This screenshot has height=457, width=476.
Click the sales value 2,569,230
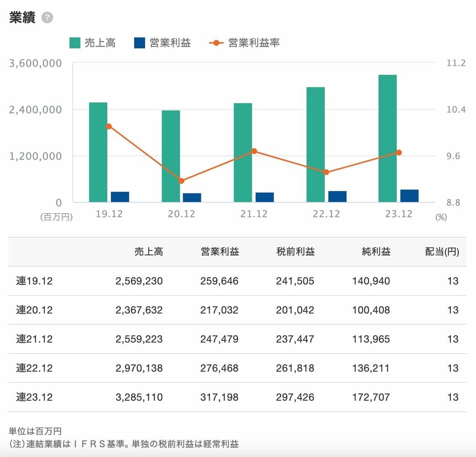tap(139, 281)
